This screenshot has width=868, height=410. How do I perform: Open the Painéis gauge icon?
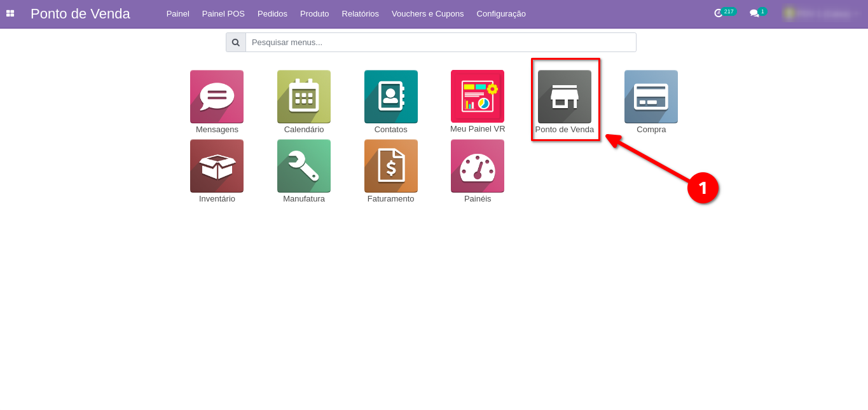pyautogui.click(x=478, y=166)
